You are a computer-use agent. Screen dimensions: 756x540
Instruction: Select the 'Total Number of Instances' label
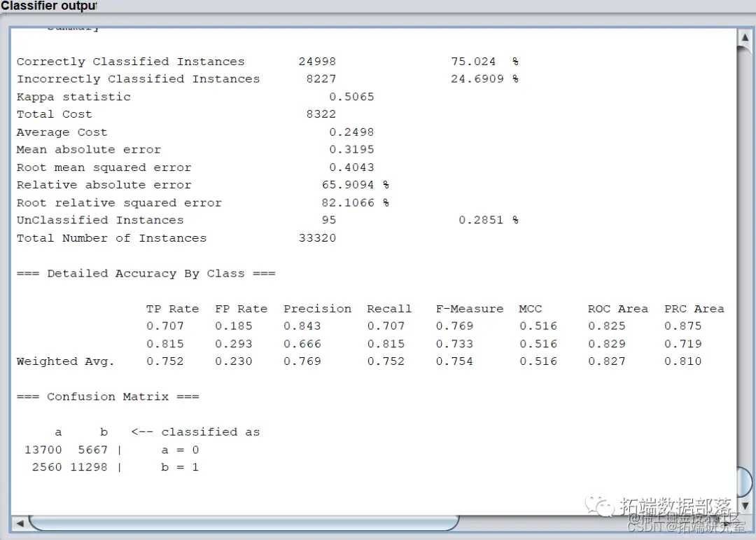111,238
